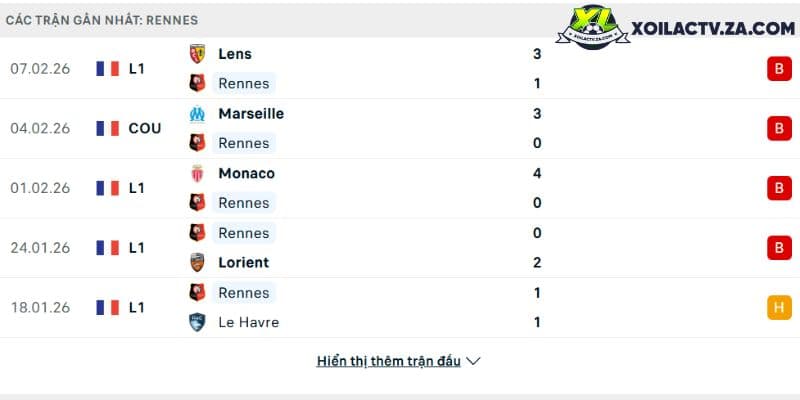The image size is (800, 400).
Task: Open the XOILACTV.ZA.COM site link
Action: (x=713, y=29)
